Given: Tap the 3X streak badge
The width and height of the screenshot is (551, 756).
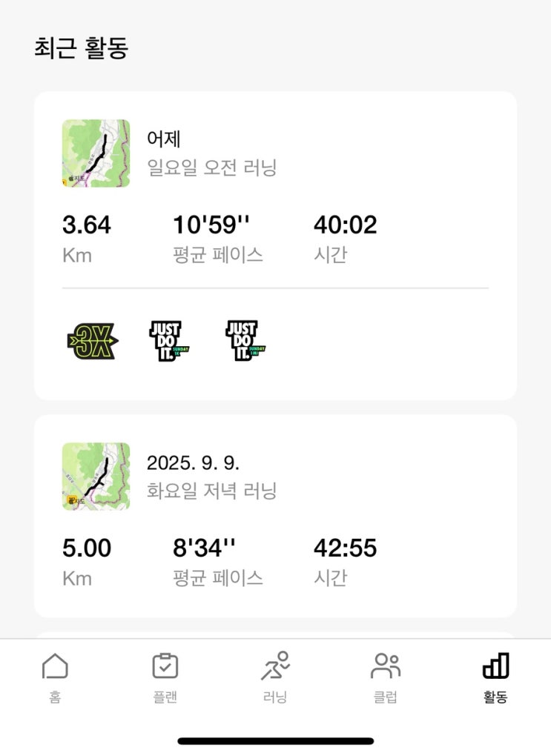Looking at the screenshot, I should 92,342.
